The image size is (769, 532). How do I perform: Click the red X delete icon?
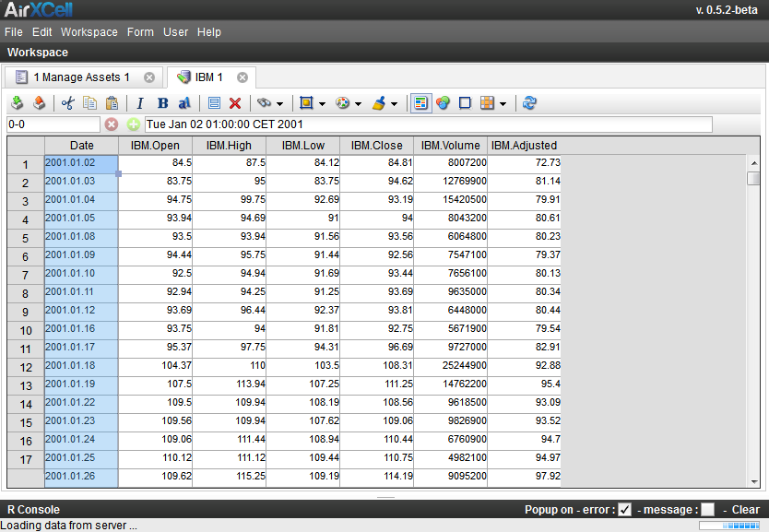[235, 103]
